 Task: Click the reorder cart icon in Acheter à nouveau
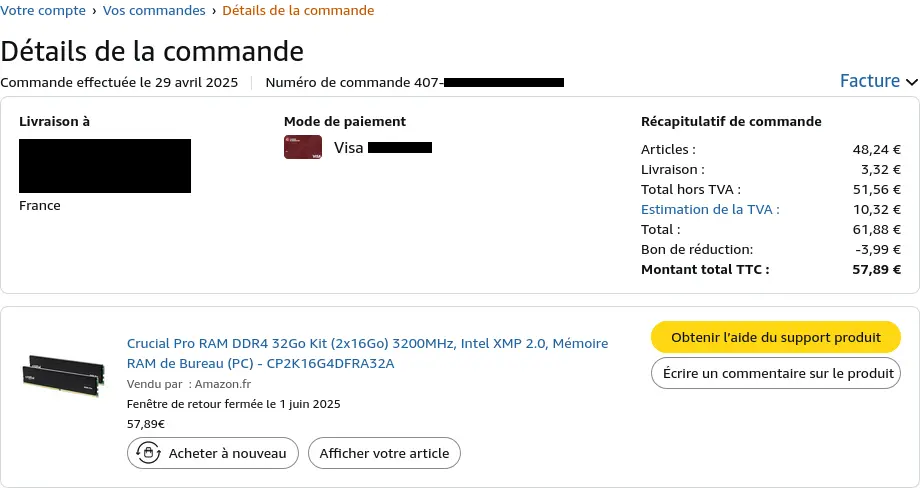[149, 453]
